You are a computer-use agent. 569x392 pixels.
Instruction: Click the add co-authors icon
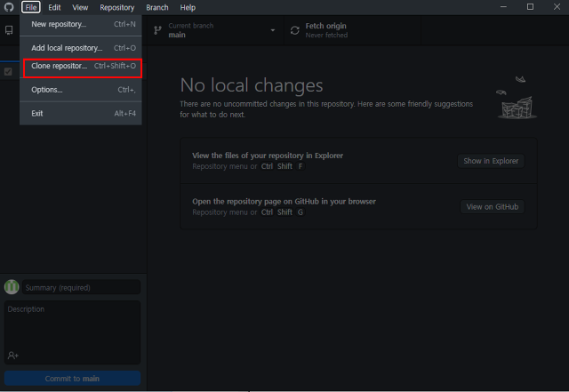(12, 356)
